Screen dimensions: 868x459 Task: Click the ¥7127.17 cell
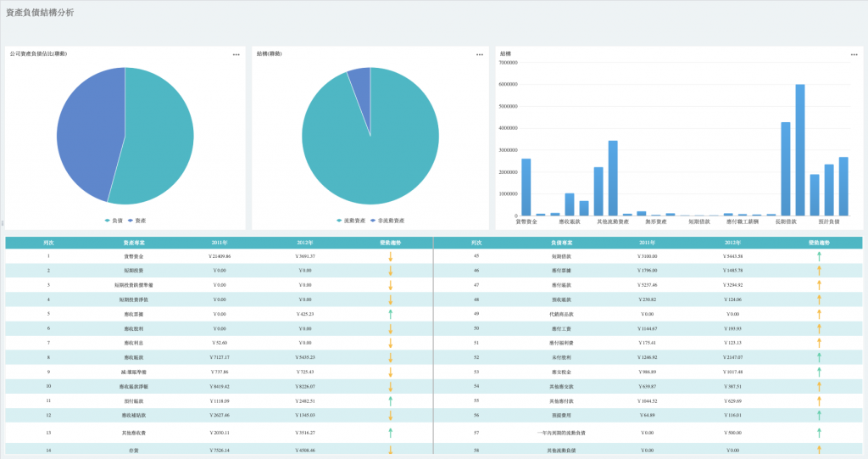(220, 357)
